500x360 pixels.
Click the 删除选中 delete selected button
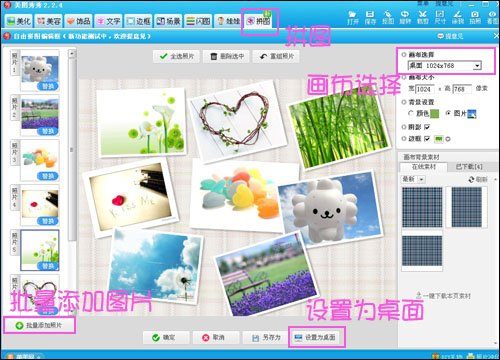tap(227, 57)
